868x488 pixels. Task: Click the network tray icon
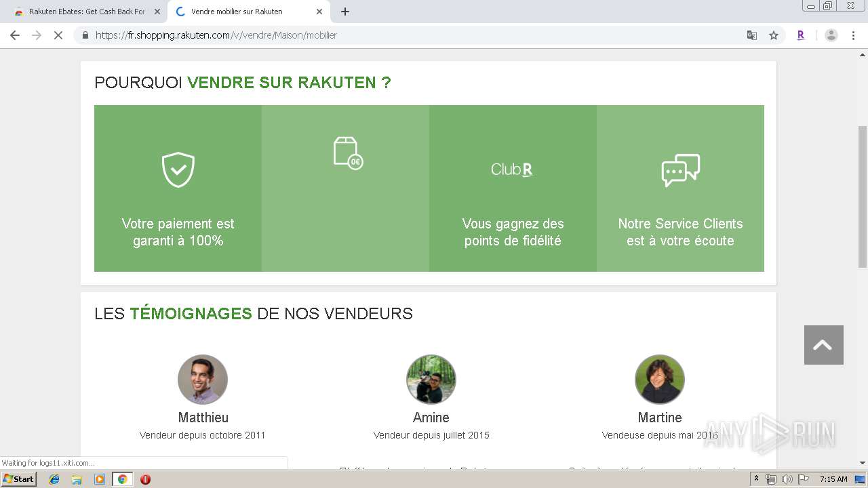[770, 479]
